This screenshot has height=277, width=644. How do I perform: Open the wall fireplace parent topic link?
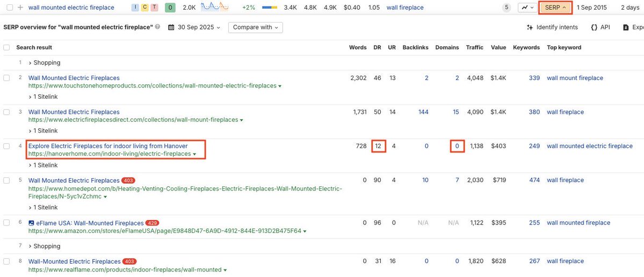click(405, 8)
